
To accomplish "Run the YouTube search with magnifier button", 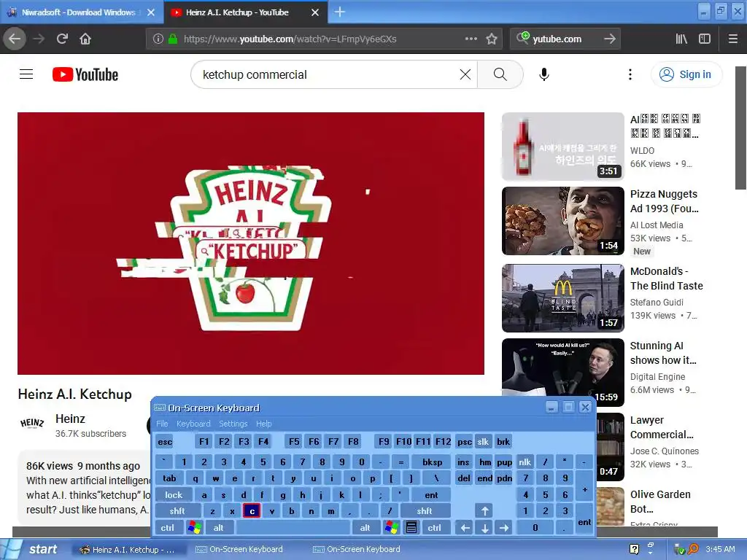I will tap(500, 74).
